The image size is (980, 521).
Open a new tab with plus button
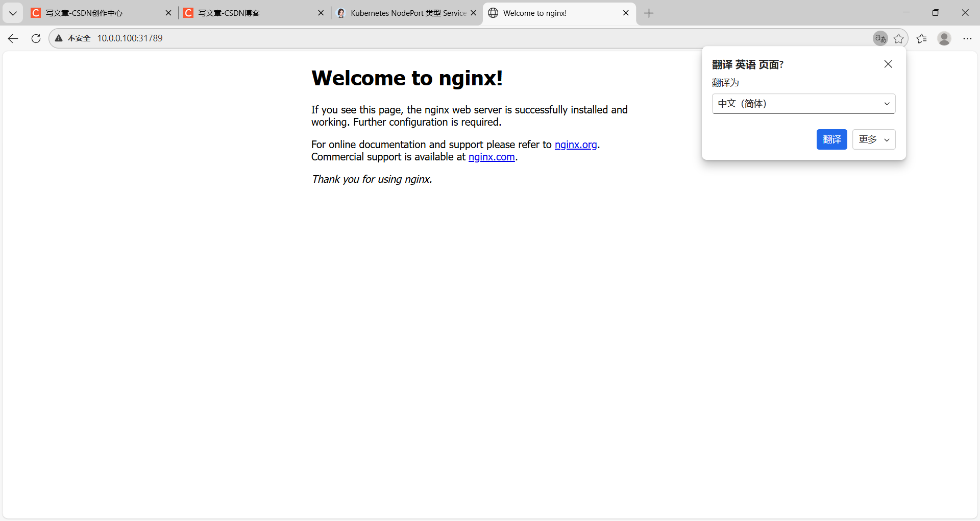[x=649, y=13]
